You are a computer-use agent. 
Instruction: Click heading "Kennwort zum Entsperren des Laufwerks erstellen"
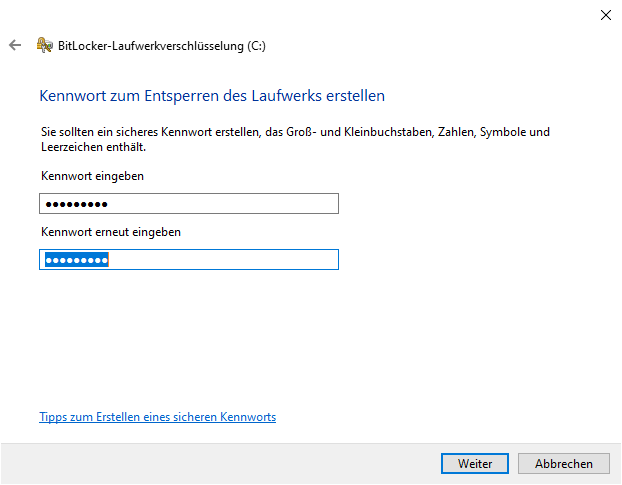tap(212, 96)
